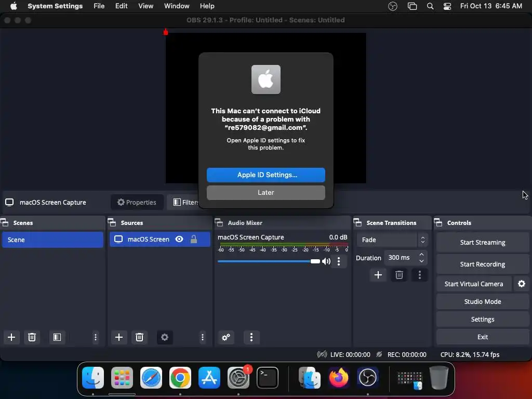Add a new source with plus icon
The height and width of the screenshot is (399, 532).
pyautogui.click(x=119, y=337)
